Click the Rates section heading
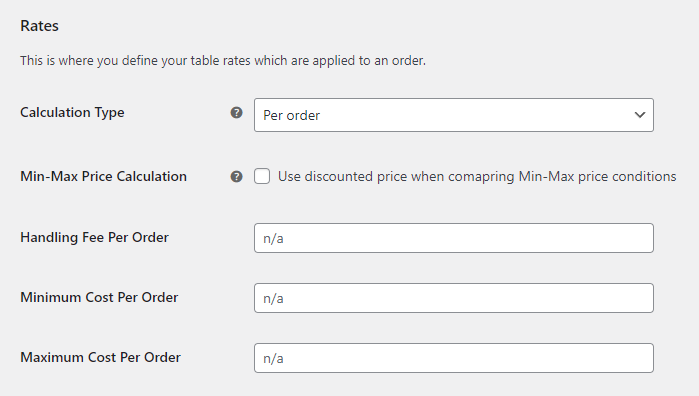Viewport: 699px width, 396px height. coord(39,26)
